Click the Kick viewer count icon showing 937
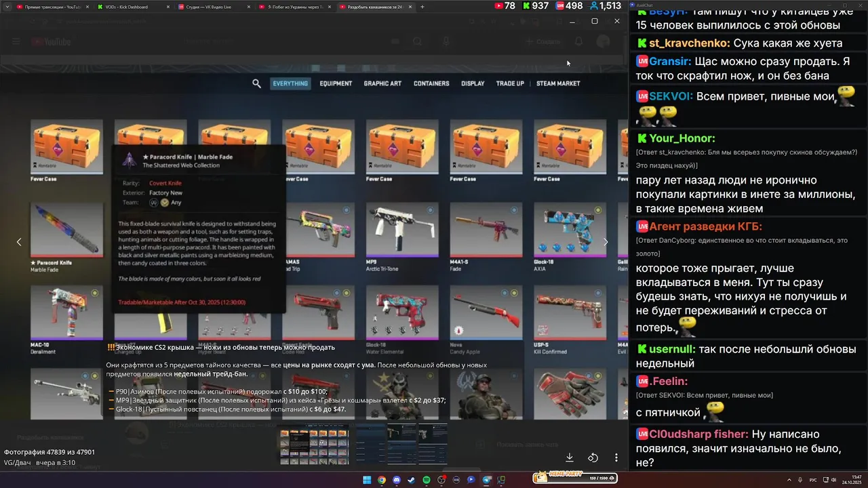The image size is (868, 488). [526, 5]
